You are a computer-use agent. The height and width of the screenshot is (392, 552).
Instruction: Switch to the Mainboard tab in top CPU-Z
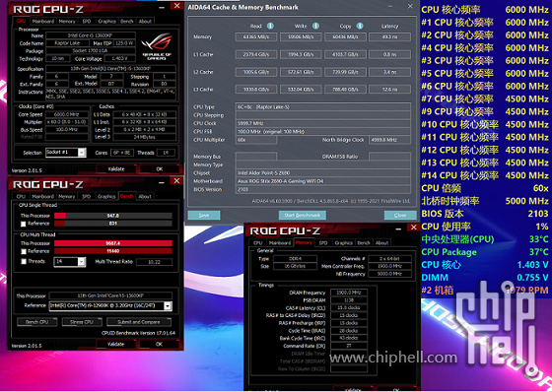tap(43, 21)
